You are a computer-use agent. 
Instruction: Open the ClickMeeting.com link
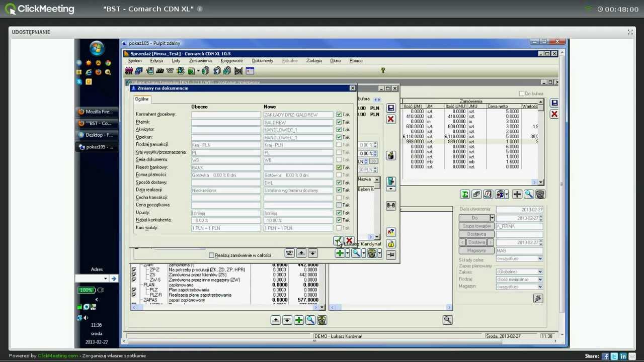point(58,356)
